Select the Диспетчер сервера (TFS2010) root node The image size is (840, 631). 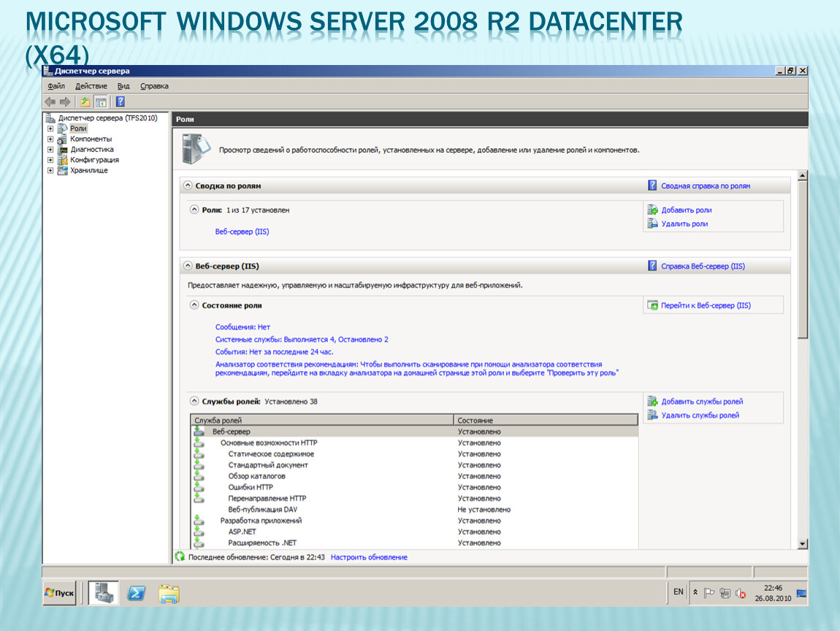107,118
